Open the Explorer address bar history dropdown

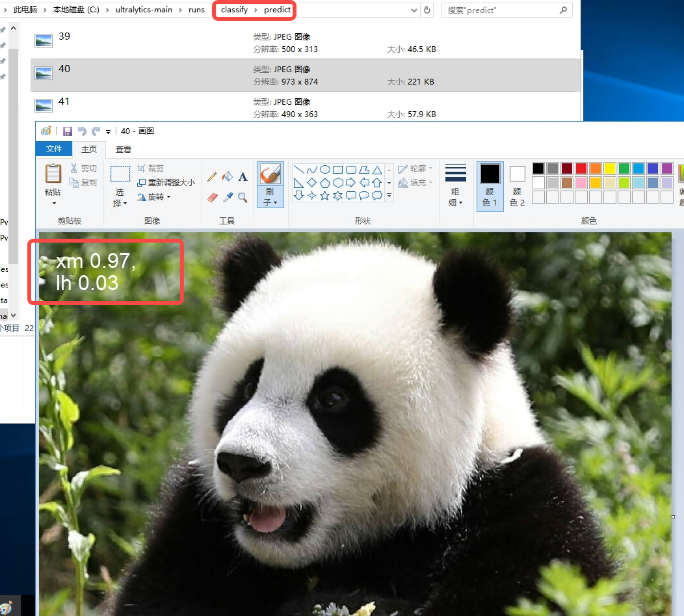[x=414, y=10]
